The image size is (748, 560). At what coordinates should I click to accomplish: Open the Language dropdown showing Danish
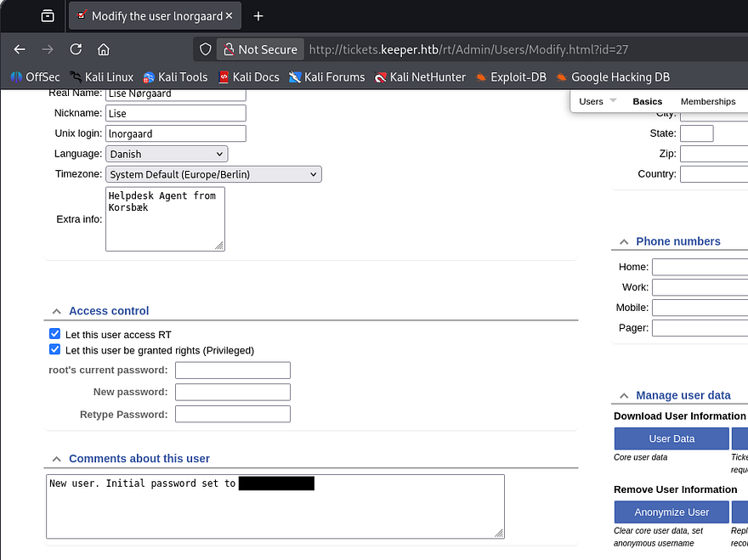click(167, 154)
